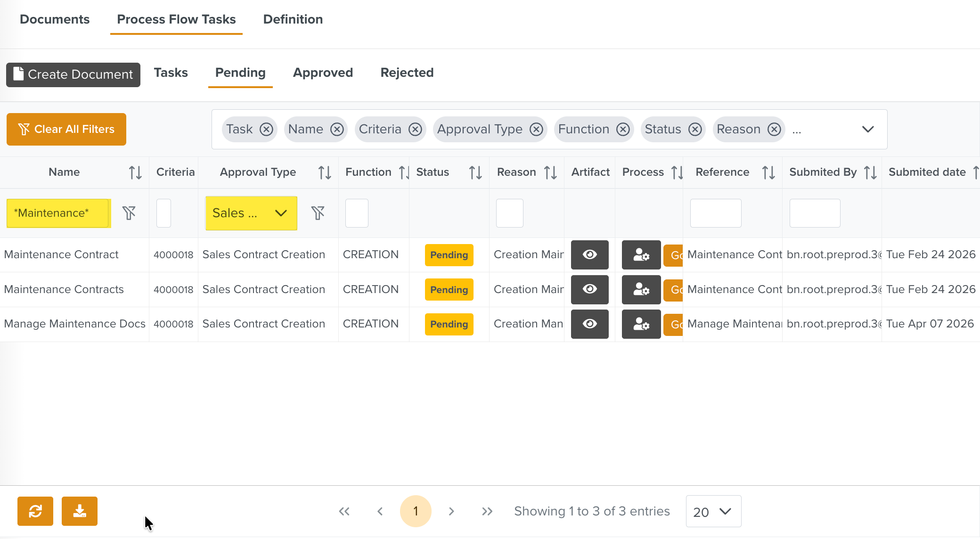
Task: Expand the column selector dropdown chevron
Action: pyautogui.click(x=868, y=129)
